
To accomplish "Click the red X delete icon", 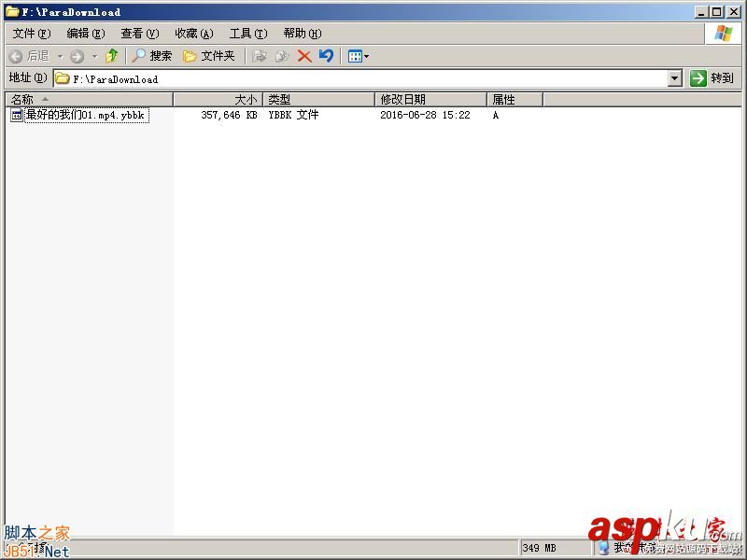I will pos(304,55).
